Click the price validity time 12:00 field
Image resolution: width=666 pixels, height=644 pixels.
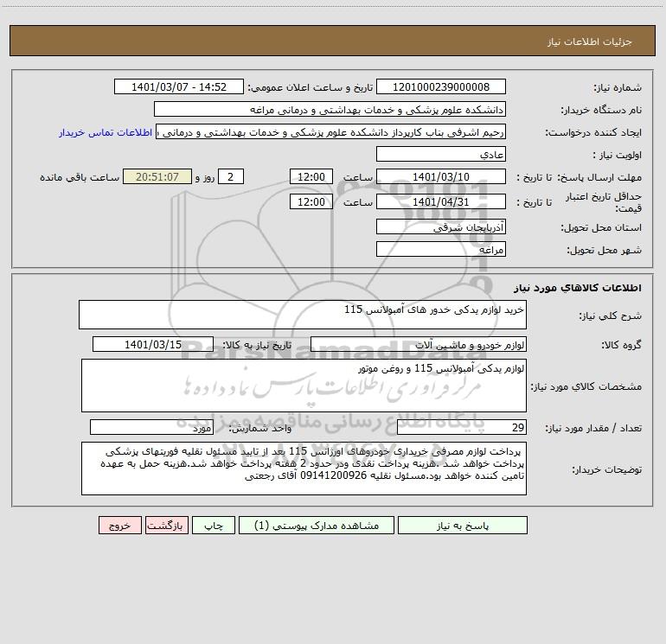click(x=311, y=202)
